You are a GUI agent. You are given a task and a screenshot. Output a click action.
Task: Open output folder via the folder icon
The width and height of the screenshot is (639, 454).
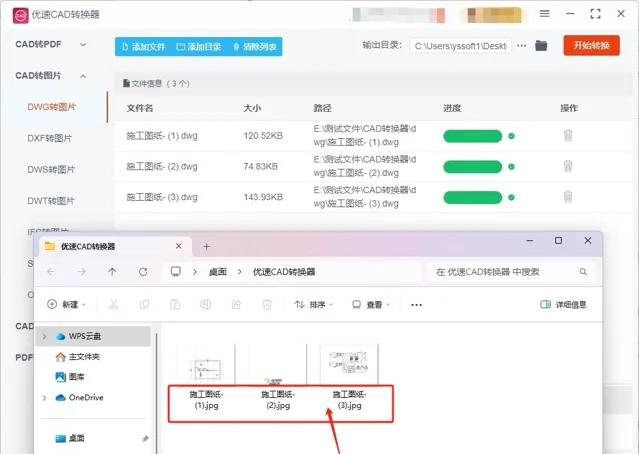click(x=541, y=46)
